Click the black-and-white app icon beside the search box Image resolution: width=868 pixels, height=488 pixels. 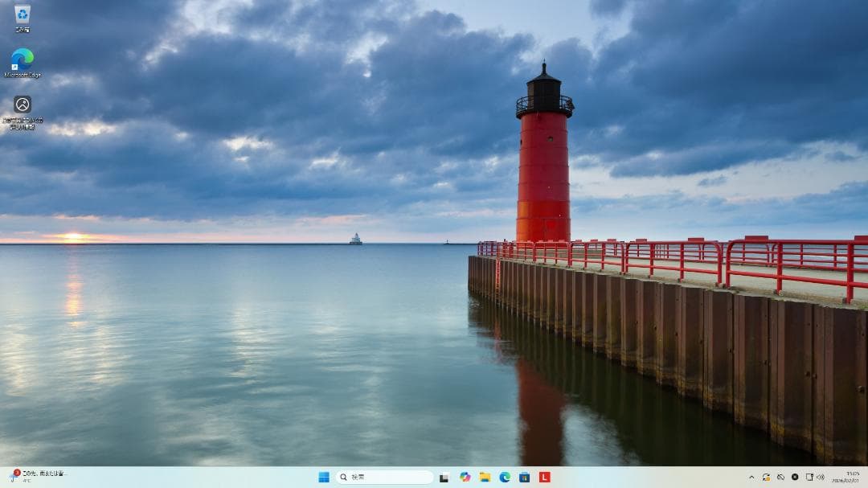(445, 477)
